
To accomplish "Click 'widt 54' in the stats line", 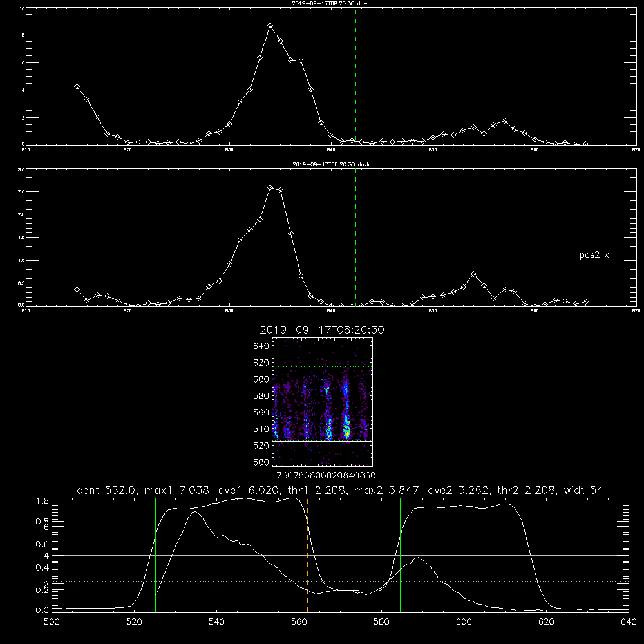I will pyautogui.click(x=583, y=490).
